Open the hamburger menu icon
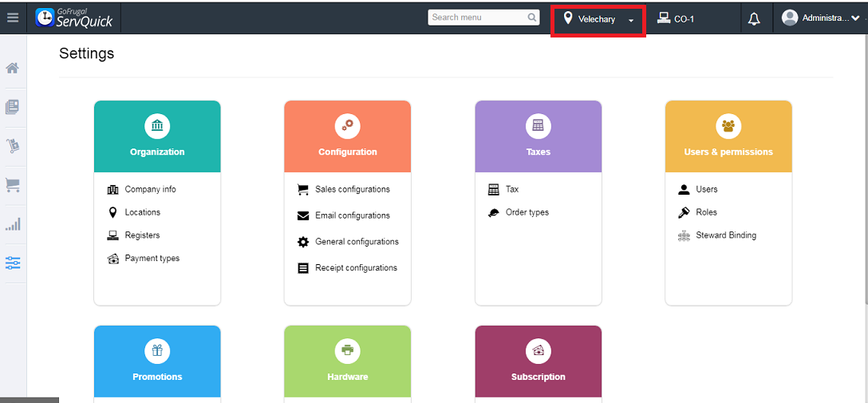The height and width of the screenshot is (403, 868). [13, 18]
